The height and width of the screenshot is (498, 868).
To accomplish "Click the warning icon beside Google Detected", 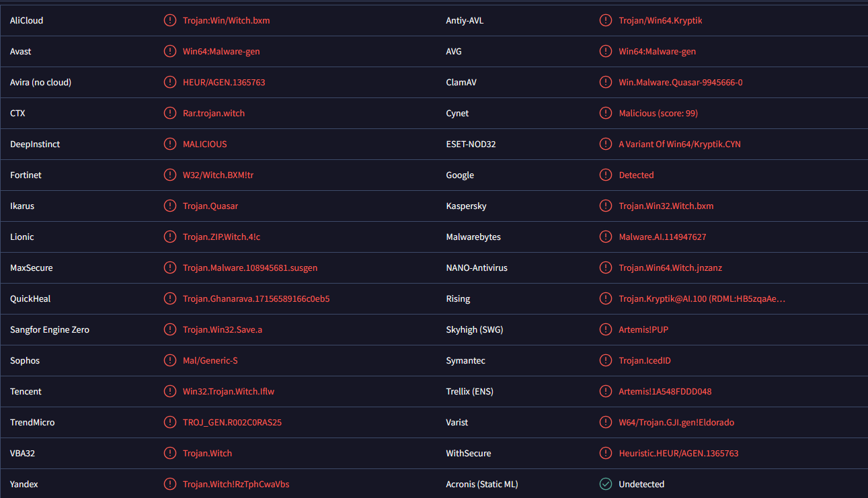I will click(606, 175).
